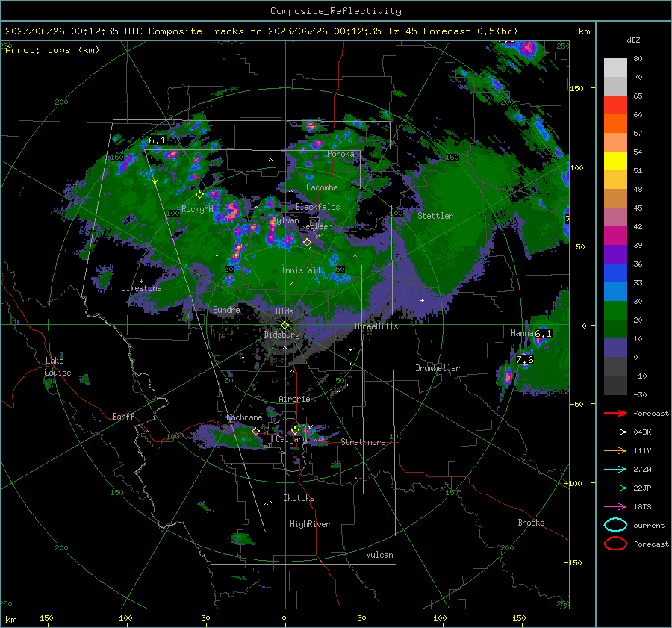Click the green 22JP arrow icon
The height and width of the screenshot is (628, 672).
(x=615, y=488)
